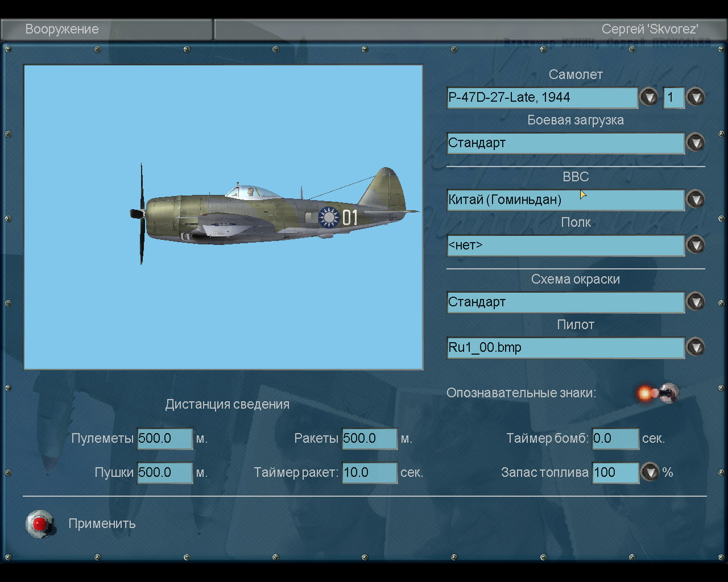Screen dimensions: 728x582
Task: Click the Сергей 'Skvorez' pilot name header
Action: coord(650,30)
